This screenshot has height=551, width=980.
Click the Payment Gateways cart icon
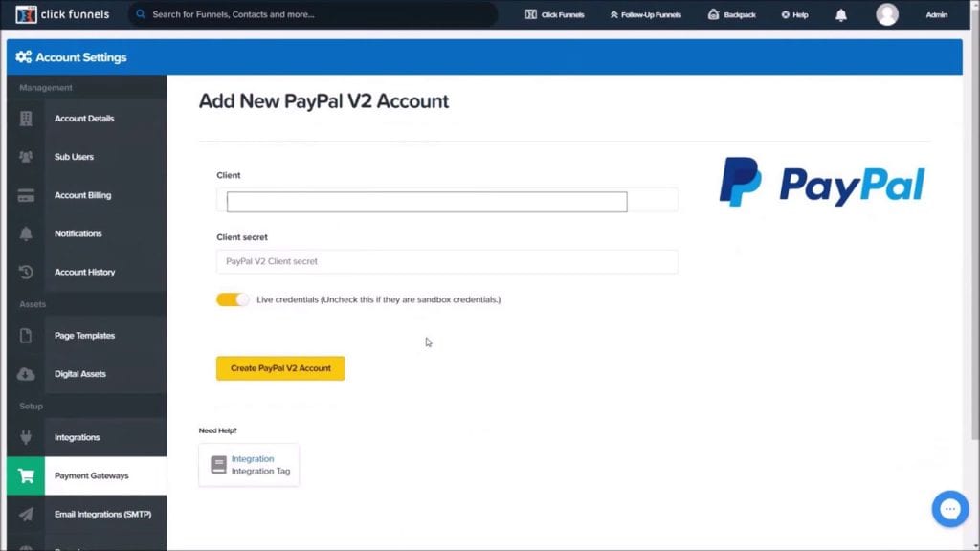point(26,476)
